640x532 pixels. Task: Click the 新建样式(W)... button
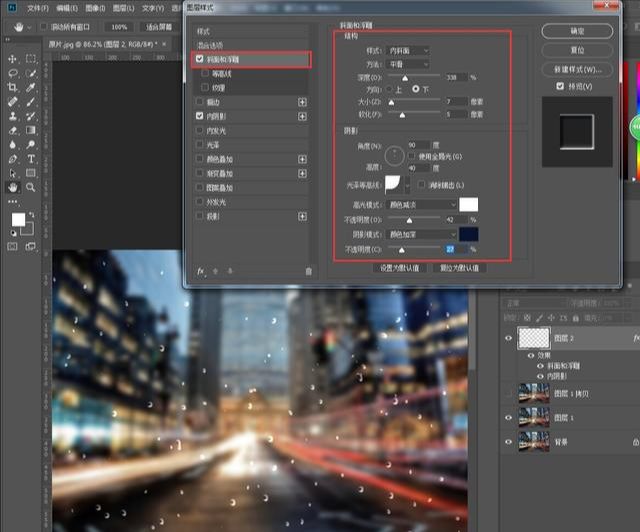577,69
